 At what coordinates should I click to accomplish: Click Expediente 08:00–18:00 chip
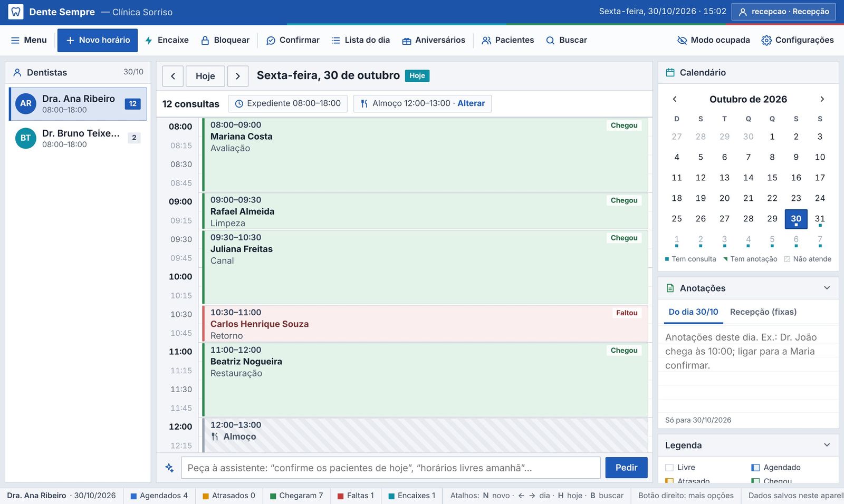click(287, 103)
